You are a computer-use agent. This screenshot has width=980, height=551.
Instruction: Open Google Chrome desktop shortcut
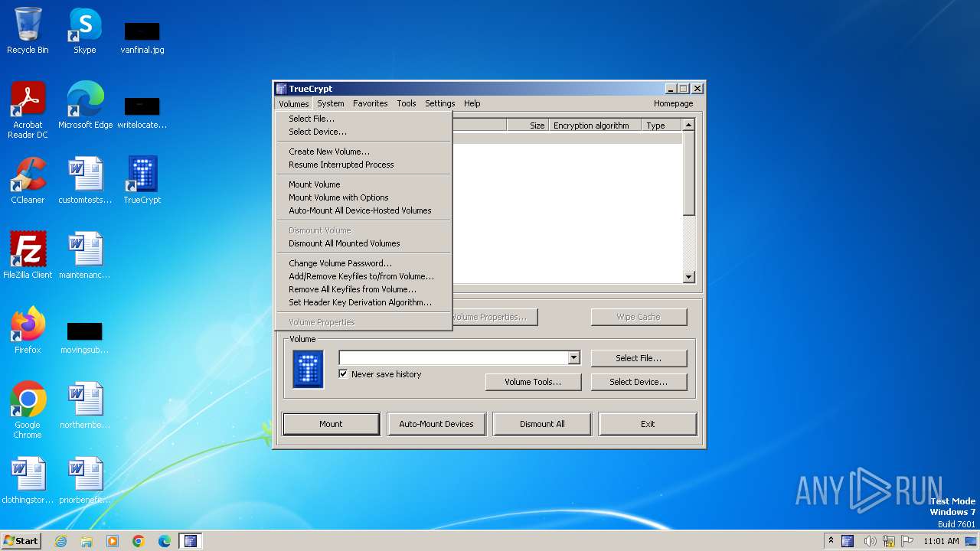click(x=28, y=410)
